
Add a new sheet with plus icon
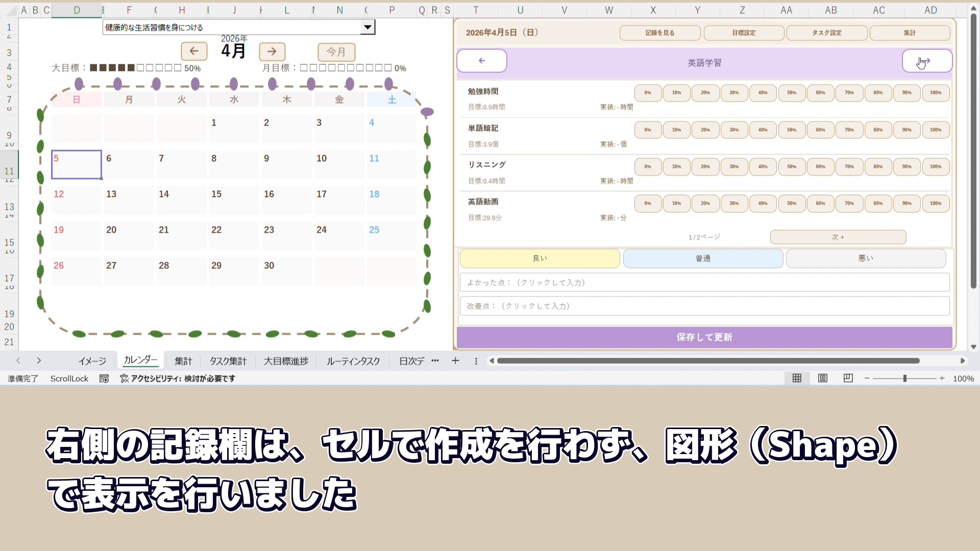click(x=455, y=361)
